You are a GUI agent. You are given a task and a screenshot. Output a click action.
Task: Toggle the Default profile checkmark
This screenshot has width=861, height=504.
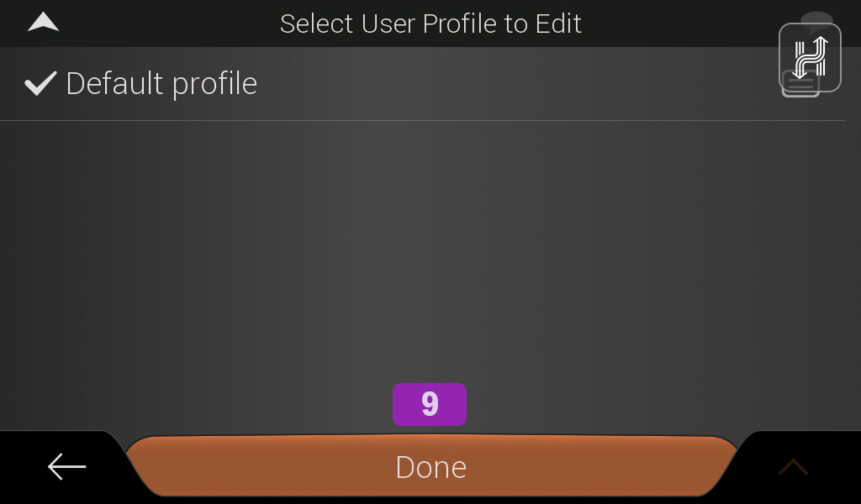[40, 83]
